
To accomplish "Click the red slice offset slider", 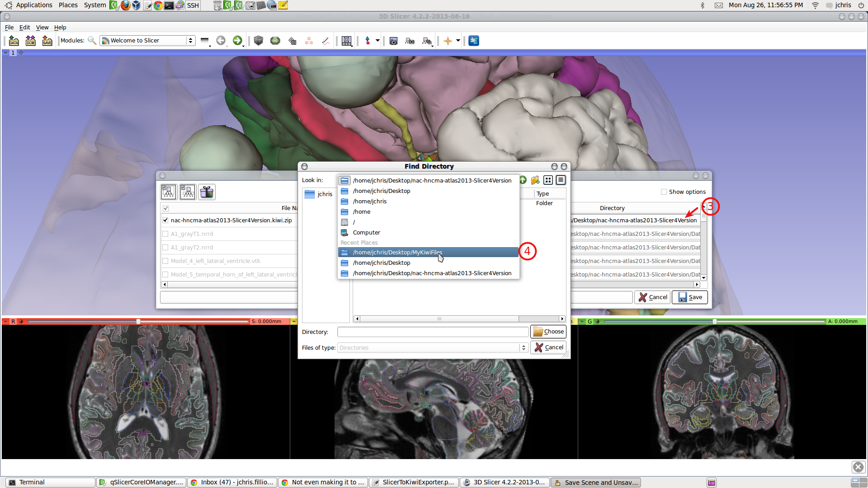I will pos(138,321).
